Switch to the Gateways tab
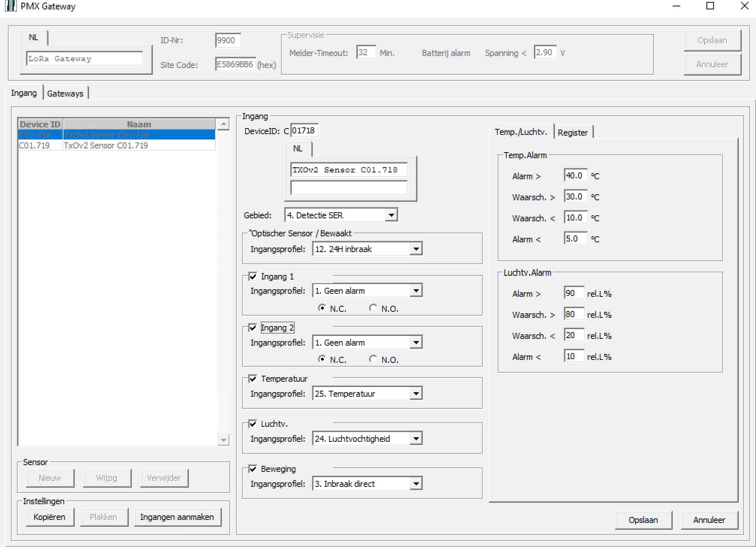Image resolution: width=756 pixels, height=547 pixels. pyautogui.click(x=65, y=94)
